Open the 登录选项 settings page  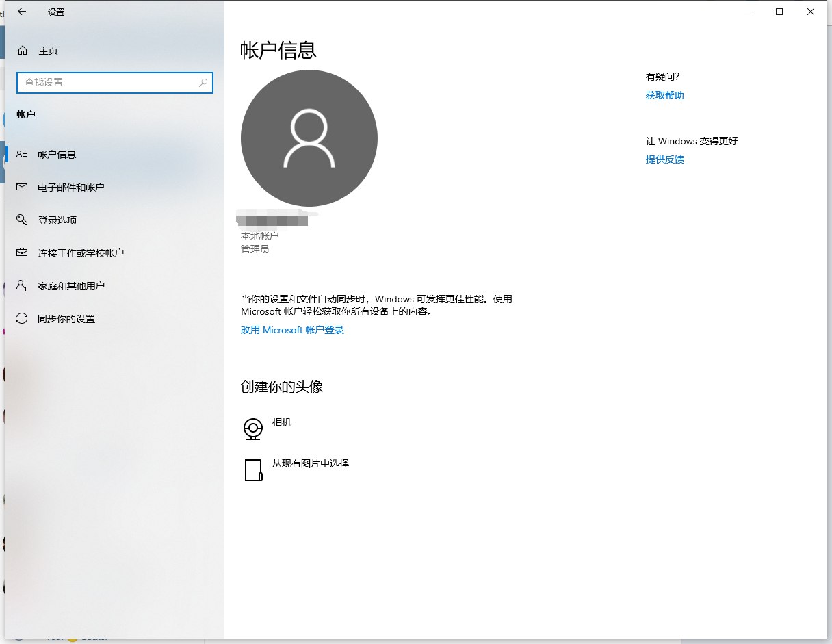tap(57, 220)
